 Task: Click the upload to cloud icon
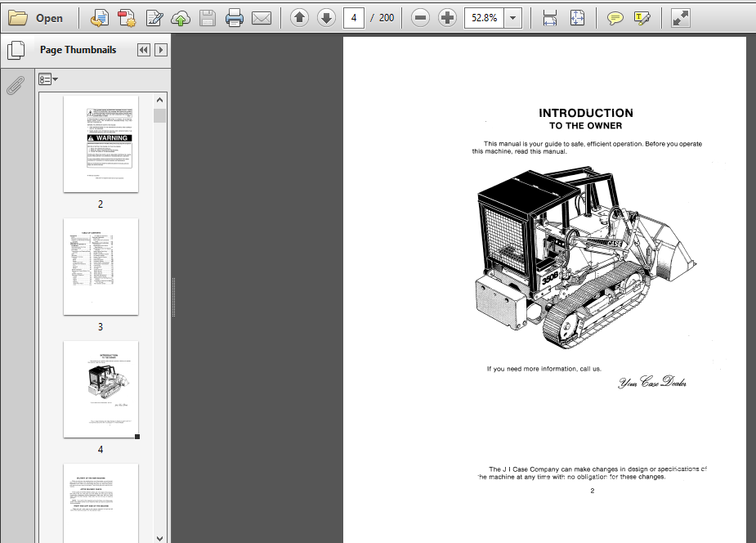[181, 18]
